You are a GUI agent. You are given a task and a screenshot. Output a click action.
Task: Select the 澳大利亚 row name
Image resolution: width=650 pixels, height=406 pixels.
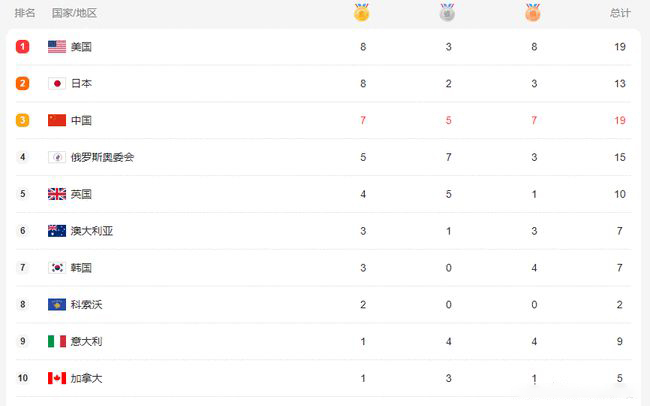[92, 231]
